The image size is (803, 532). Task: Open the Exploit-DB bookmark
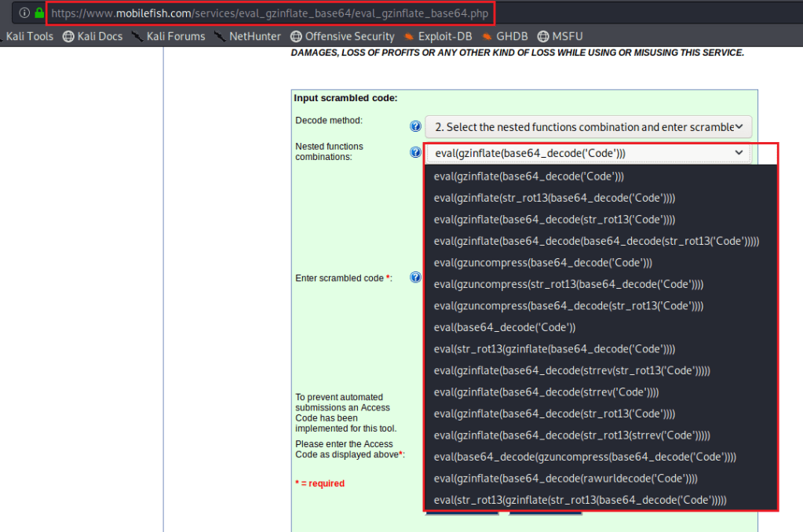tap(440, 36)
